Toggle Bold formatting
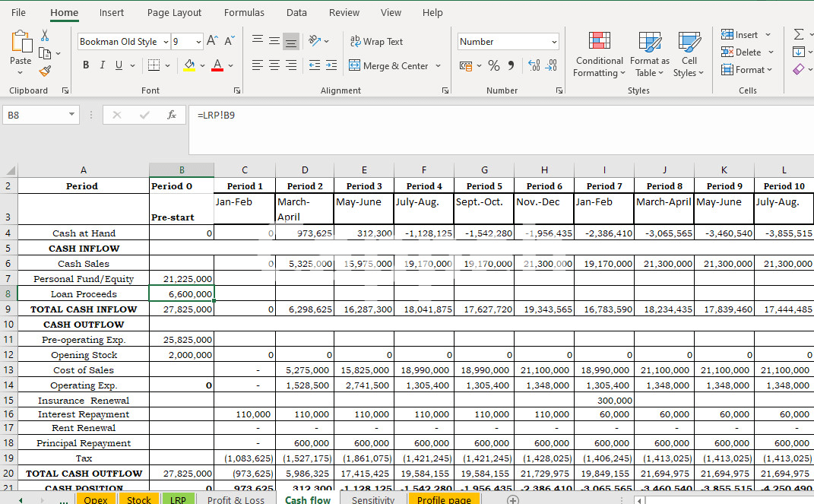Image resolution: width=814 pixels, height=504 pixels. click(86, 65)
